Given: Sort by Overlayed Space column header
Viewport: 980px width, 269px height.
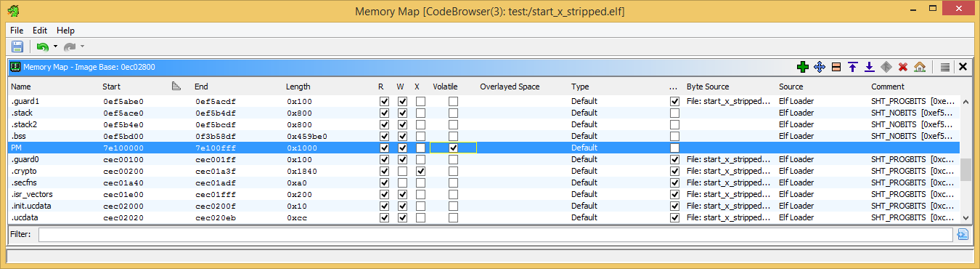Looking at the screenshot, I should tap(510, 87).
